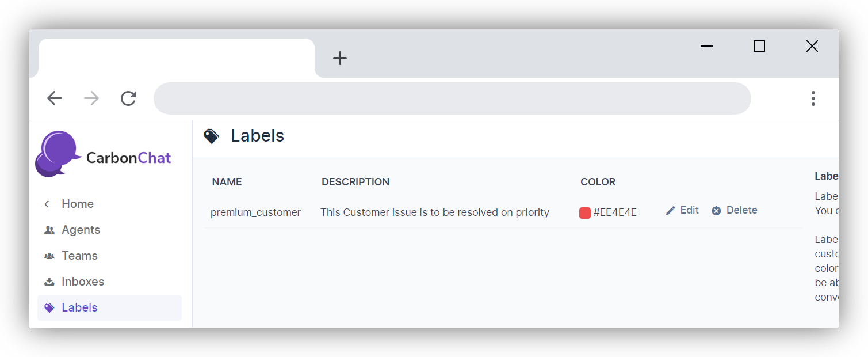Click the CarbonChat speech bubble logo
This screenshot has height=357, width=868.
pyautogui.click(x=58, y=153)
